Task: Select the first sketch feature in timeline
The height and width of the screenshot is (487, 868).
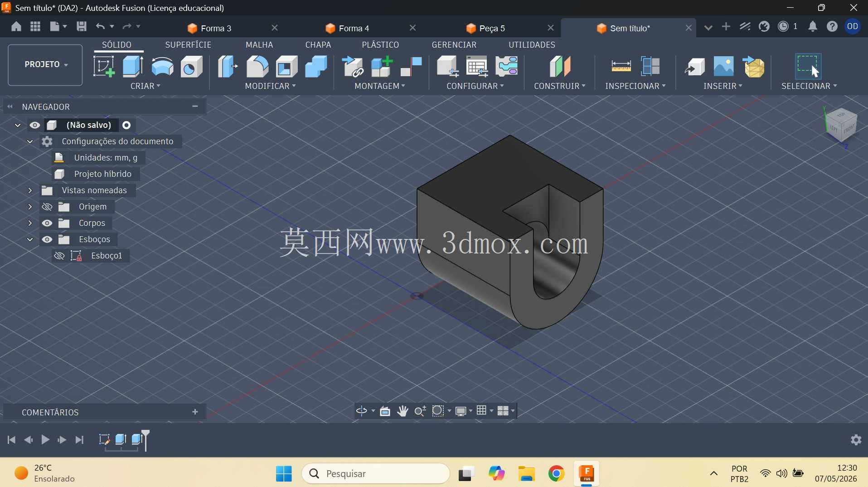Action: 104,439
